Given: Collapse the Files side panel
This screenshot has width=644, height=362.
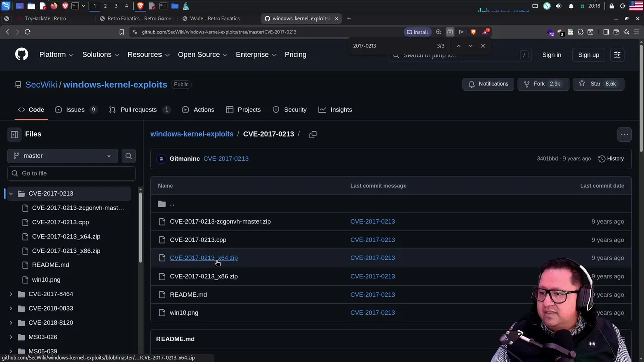Looking at the screenshot, I should point(14,134).
